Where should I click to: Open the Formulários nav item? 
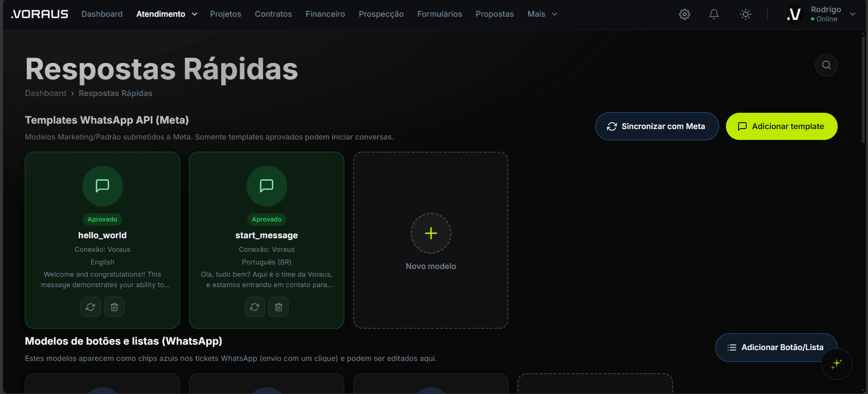click(440, 14)
